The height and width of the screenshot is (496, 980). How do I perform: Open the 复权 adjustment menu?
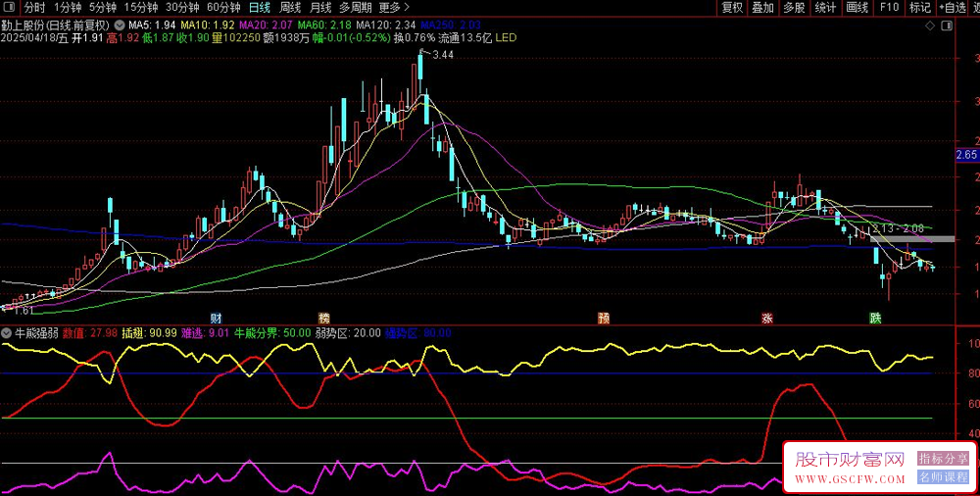(732, 8)
